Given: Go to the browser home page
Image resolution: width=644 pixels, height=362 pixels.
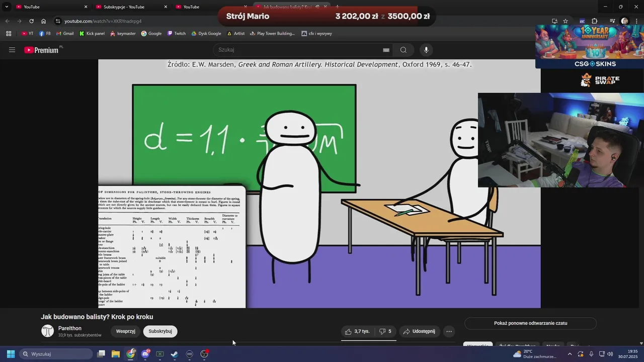Looking at the screenshot, I should [x=44, y=21].
